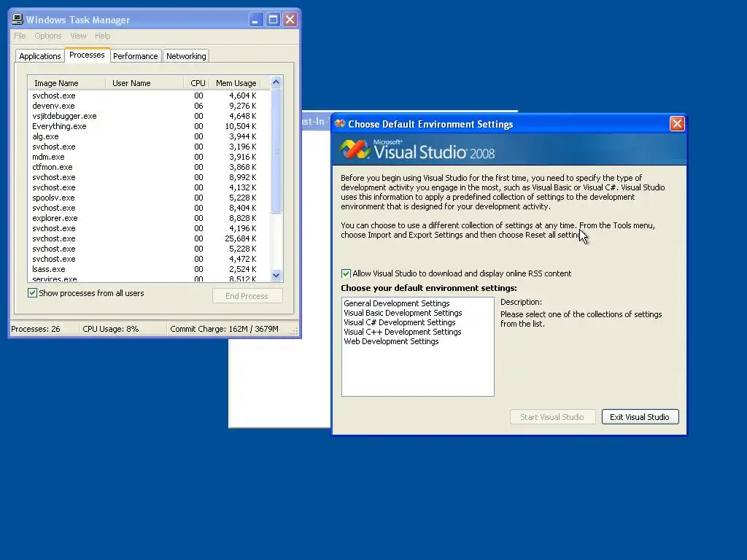Image resolution: width=747 pixels, height=560 pixels.
Task: Click the Exit Visual Studio button
Action: pyautogui.click(x=640, y=416)
